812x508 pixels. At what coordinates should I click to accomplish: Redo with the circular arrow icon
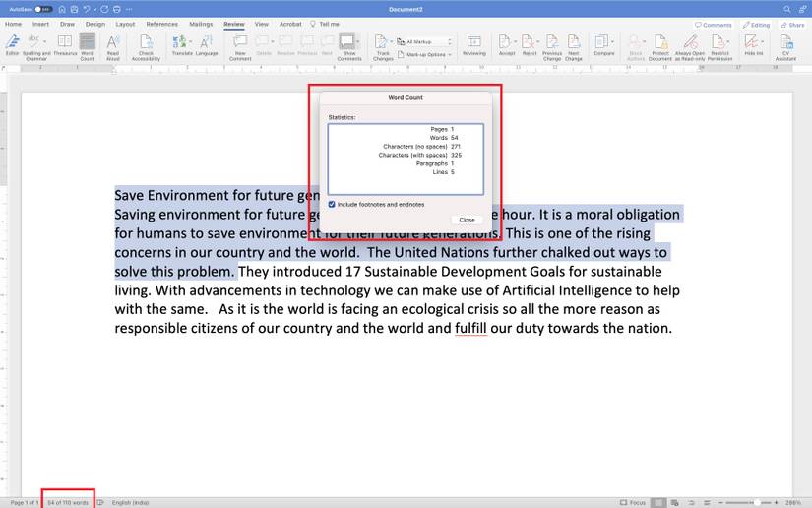coord(104,9)
